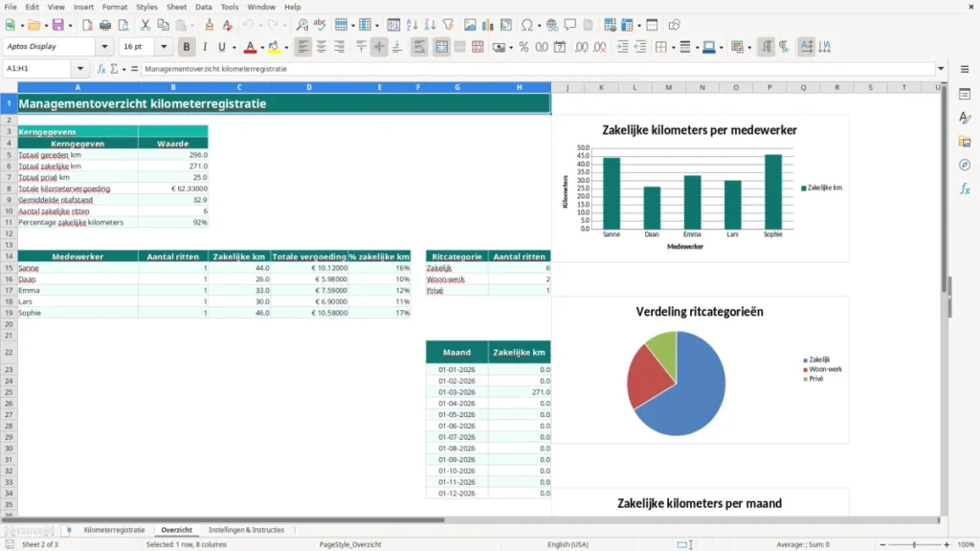Add a decimal place
Viewport: 980px width, 551px height.
[x=581, y=47]
